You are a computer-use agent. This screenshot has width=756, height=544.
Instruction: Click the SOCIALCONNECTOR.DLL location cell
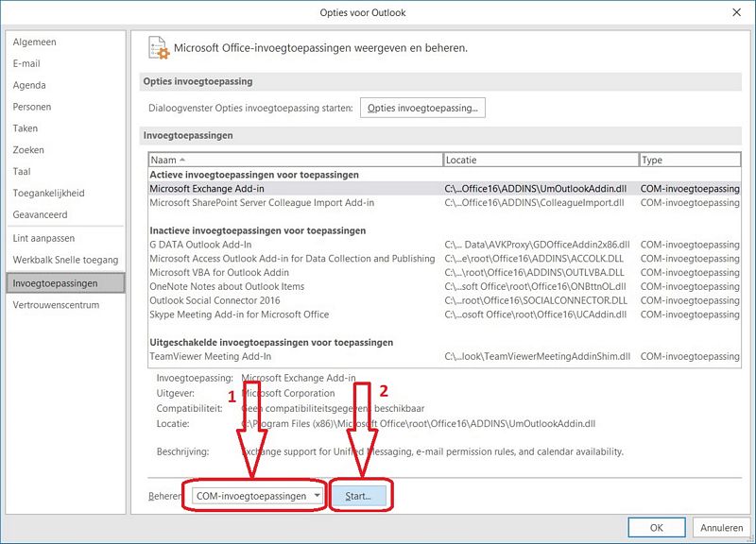point(536,300)
